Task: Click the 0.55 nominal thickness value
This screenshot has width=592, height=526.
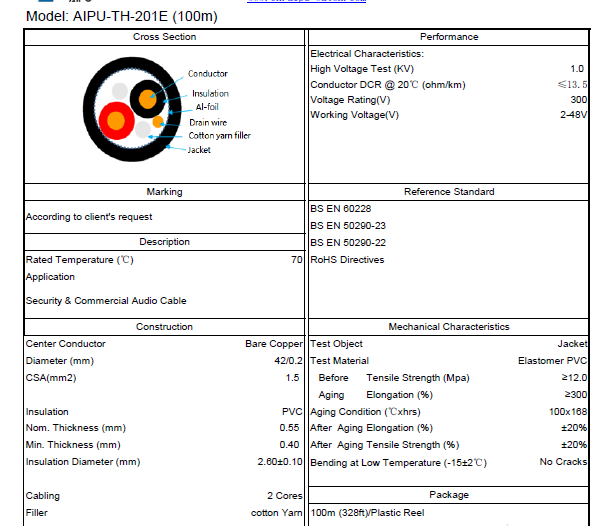Action: [290, 428]
